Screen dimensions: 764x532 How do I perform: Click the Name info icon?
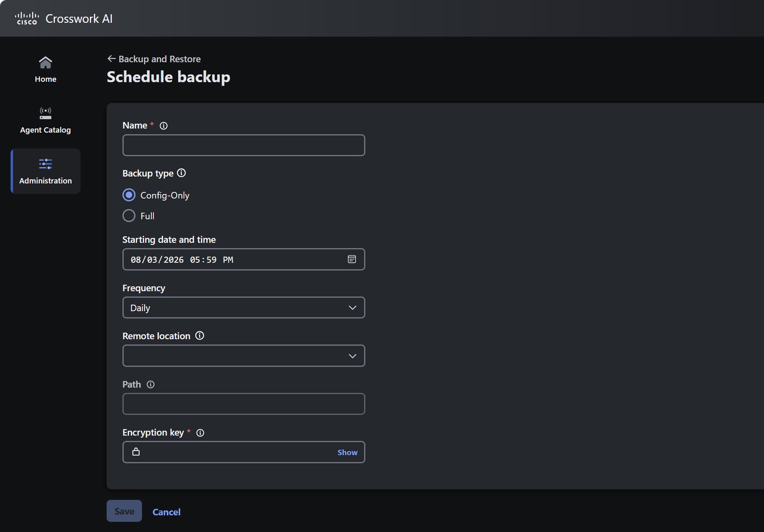click(164, 126)
